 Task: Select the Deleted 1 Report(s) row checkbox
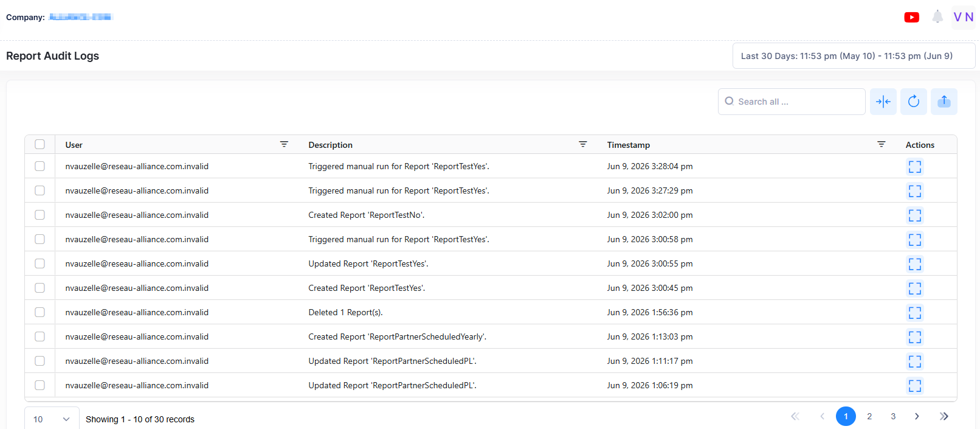coord(40,312)
